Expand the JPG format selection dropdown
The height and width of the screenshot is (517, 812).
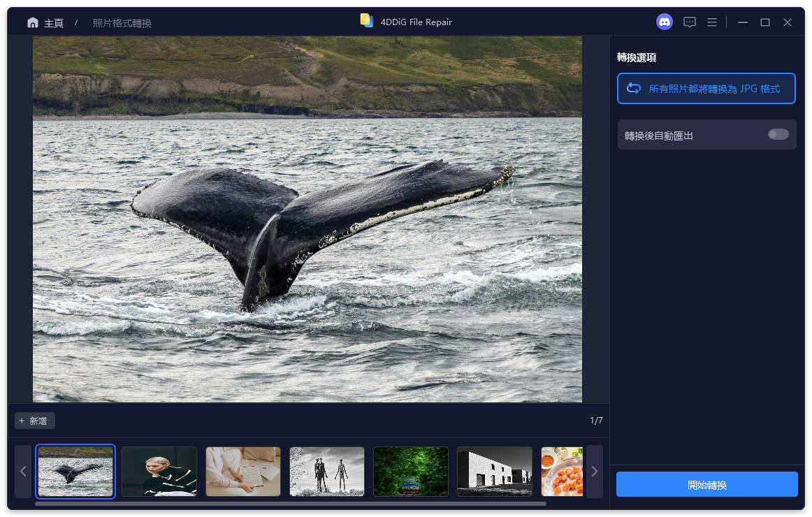706,88
